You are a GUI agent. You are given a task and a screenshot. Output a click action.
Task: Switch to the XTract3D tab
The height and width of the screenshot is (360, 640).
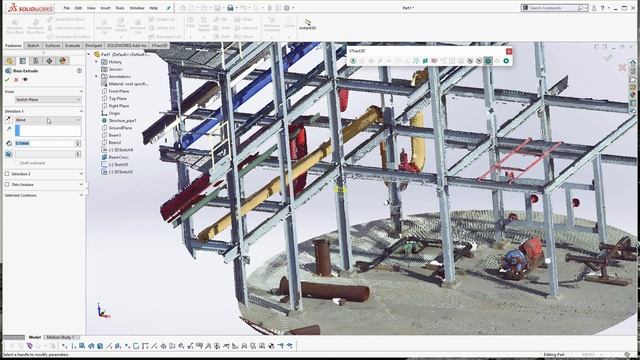tap(159, 45)
